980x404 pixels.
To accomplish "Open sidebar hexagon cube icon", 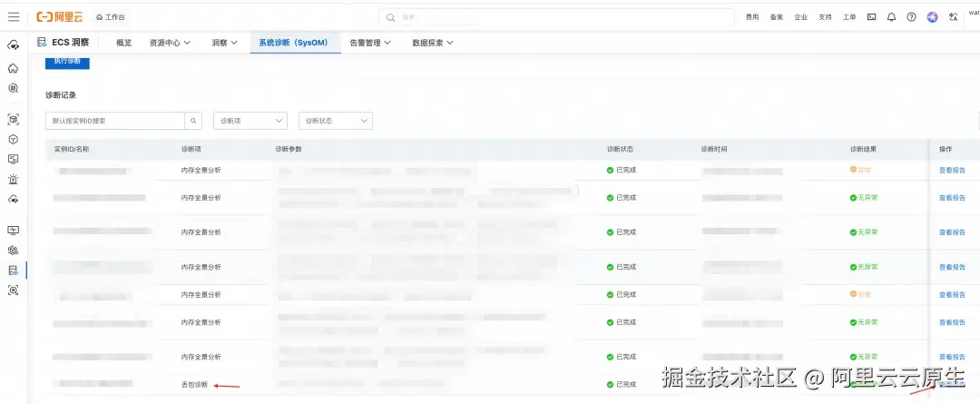I will pyautogui.click(x=13, y=139).
